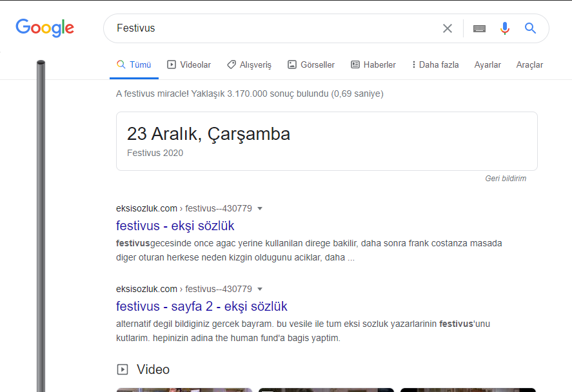Start voice search with the microphone icon
Screen dimensions: 572x392
tap(504, 28)
